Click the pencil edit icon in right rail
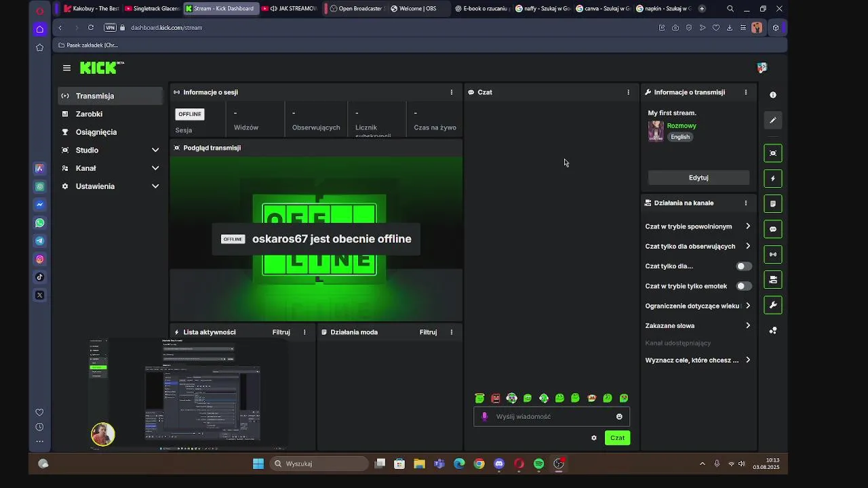Image resolution: width=868 pixels, height=488 pixels. click(773, 121)
